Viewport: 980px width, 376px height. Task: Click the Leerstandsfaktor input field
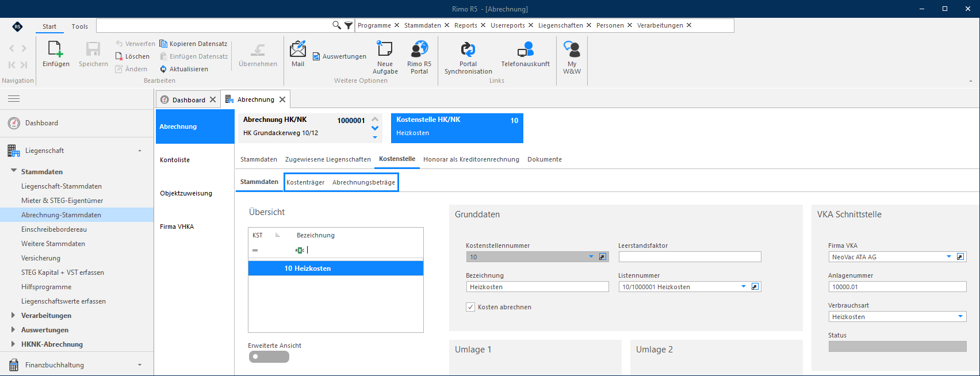tap(690, 257)
